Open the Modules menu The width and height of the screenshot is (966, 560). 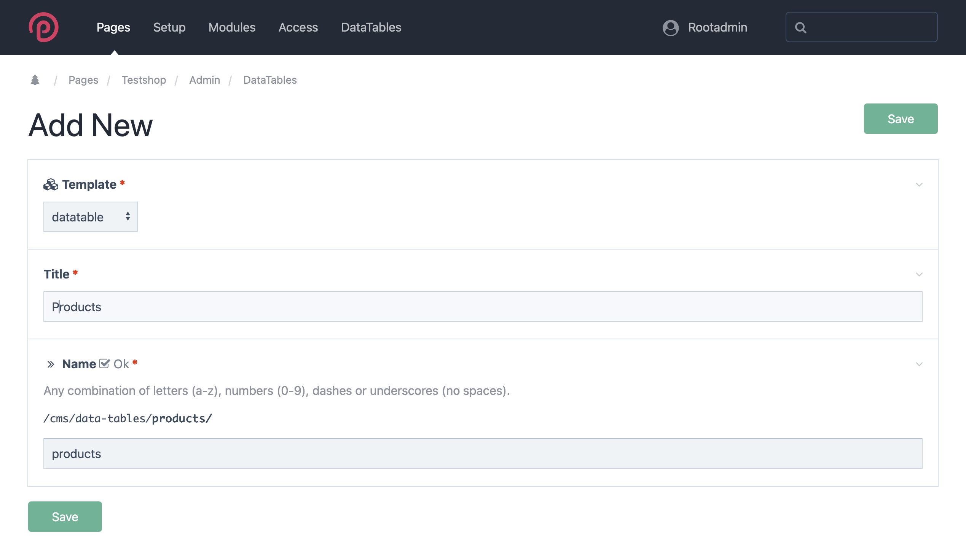click(231, 27)
